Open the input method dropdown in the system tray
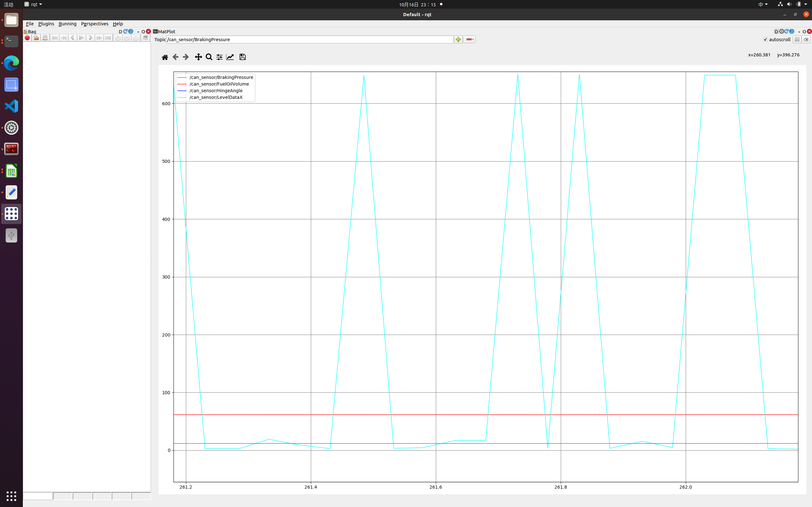The image size is (812, 507). pos(763,4)
